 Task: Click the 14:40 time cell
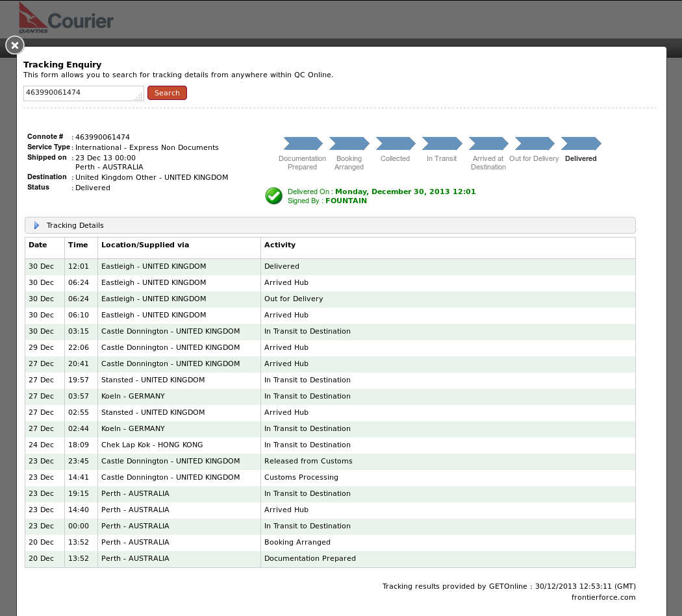pyautogui.click(x=79, y=510)
